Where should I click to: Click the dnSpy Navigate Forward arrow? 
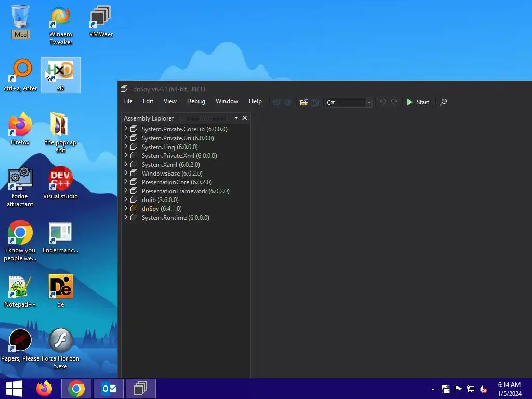(288, 102)
